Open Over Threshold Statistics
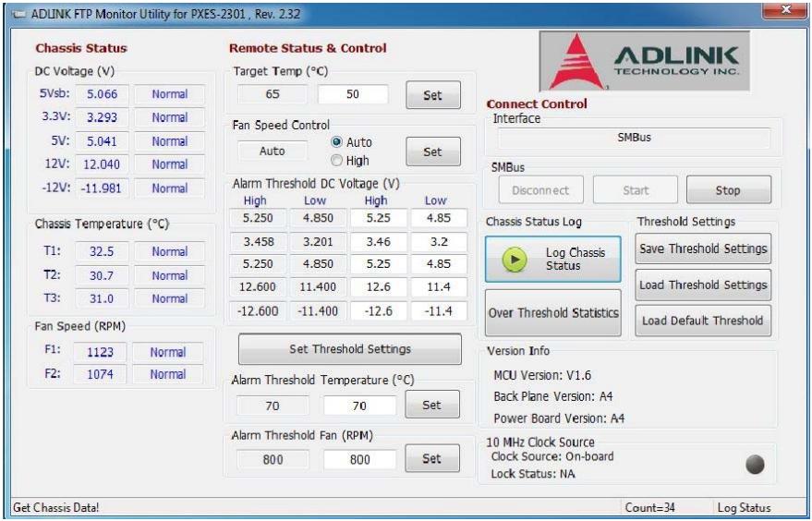This screenshot has height=521, width=812. (x=553, y=313)
